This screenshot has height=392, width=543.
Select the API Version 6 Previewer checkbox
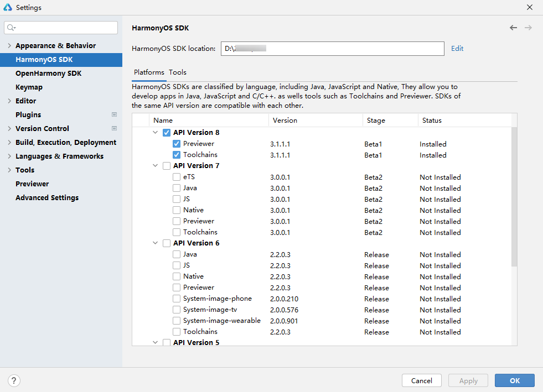click(x=177, y=288)
